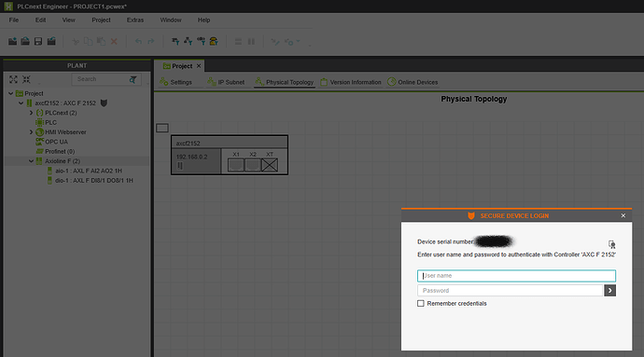The width and height of the screenshot is (644, 357).
Task: Open the Edit menu
Action: click(x=40, y=21)
